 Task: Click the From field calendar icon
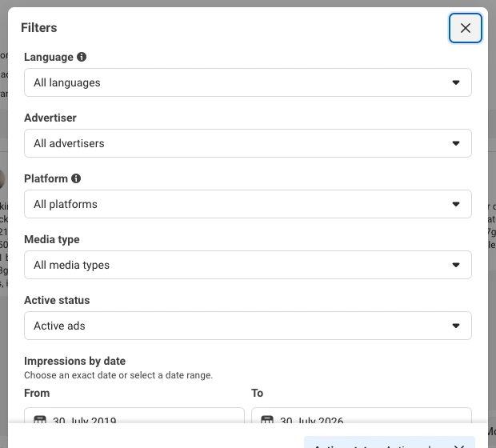click(40, 419)
